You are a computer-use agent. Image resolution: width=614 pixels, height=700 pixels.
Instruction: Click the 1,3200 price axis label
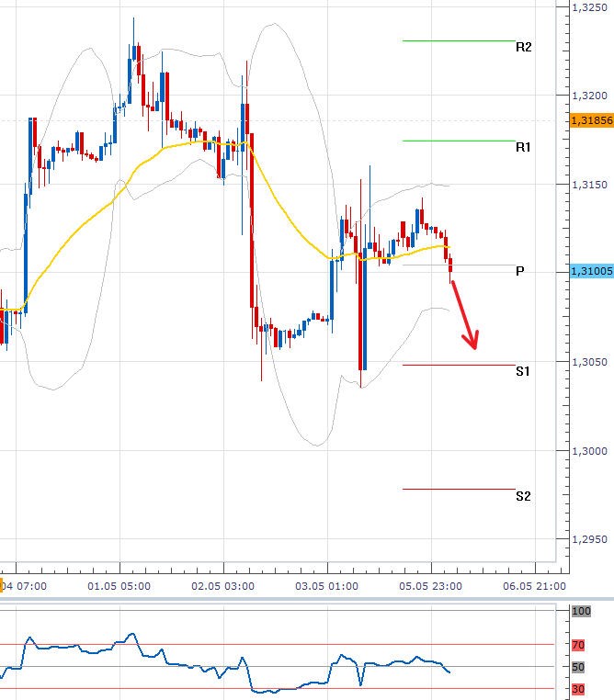[589, 96]
